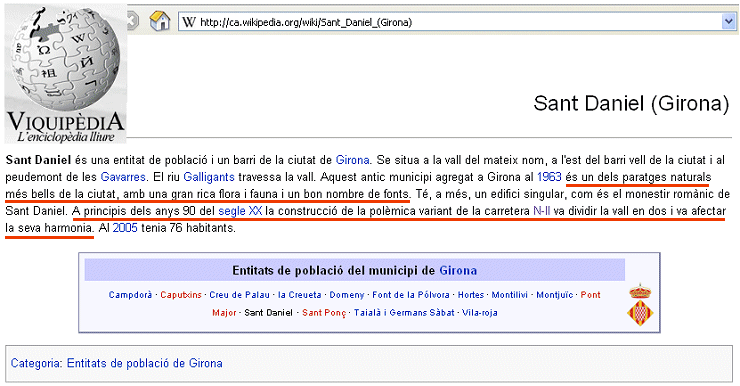Open the Gavarres link
740x386 pixels.
click(123, 177)
